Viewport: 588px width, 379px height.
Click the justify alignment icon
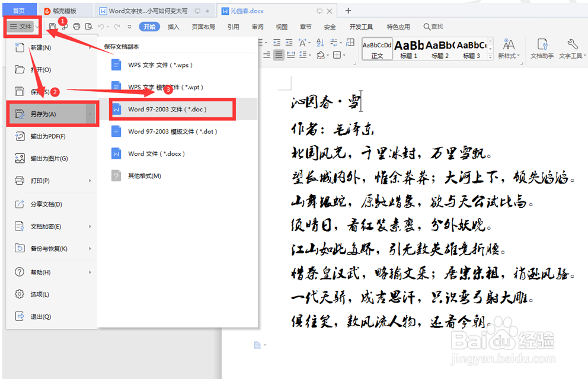coord(278,54)
